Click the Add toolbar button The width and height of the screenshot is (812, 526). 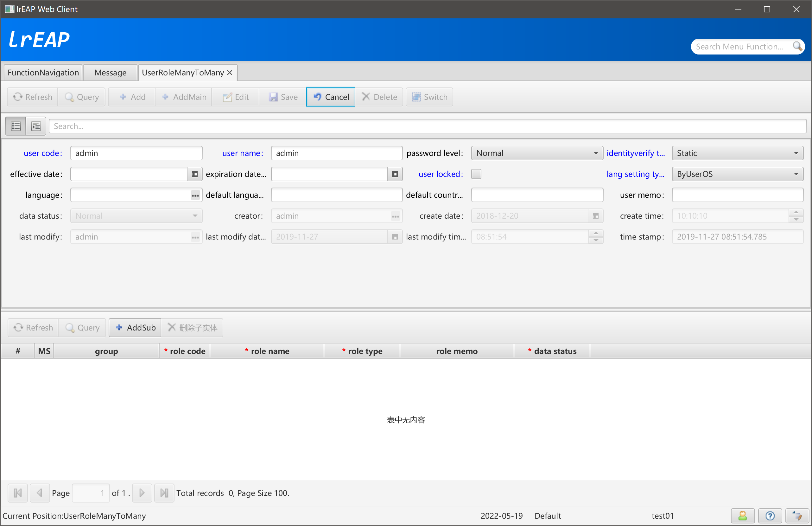(x=132, y=97)
